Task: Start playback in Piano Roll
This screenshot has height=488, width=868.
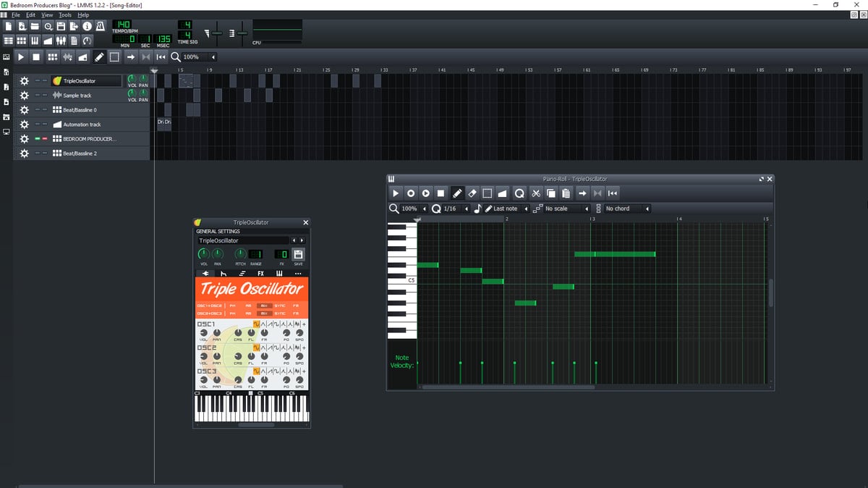Action: tap(396, 193)
